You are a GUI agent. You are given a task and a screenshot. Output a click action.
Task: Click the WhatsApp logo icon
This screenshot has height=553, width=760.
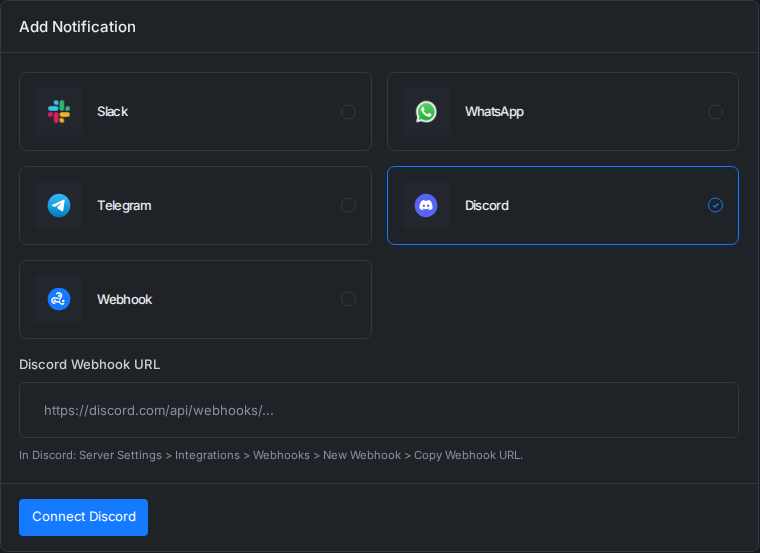coord(426,111)
